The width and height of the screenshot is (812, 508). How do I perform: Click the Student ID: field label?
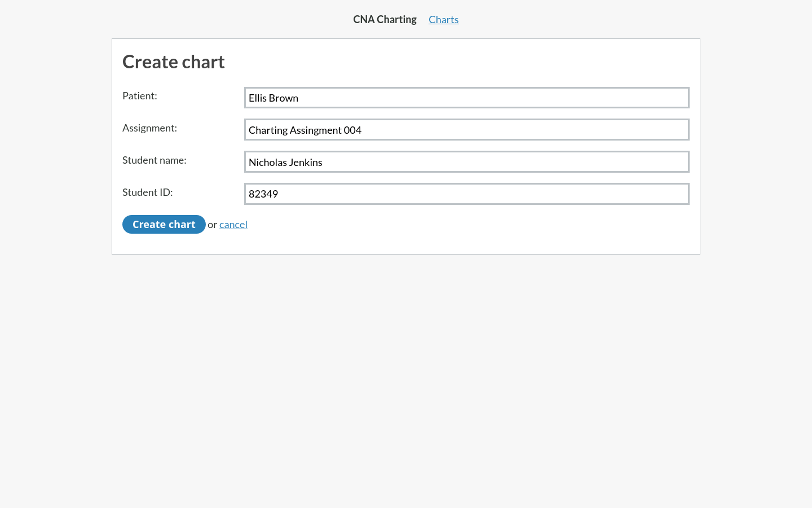pos(147,192)
